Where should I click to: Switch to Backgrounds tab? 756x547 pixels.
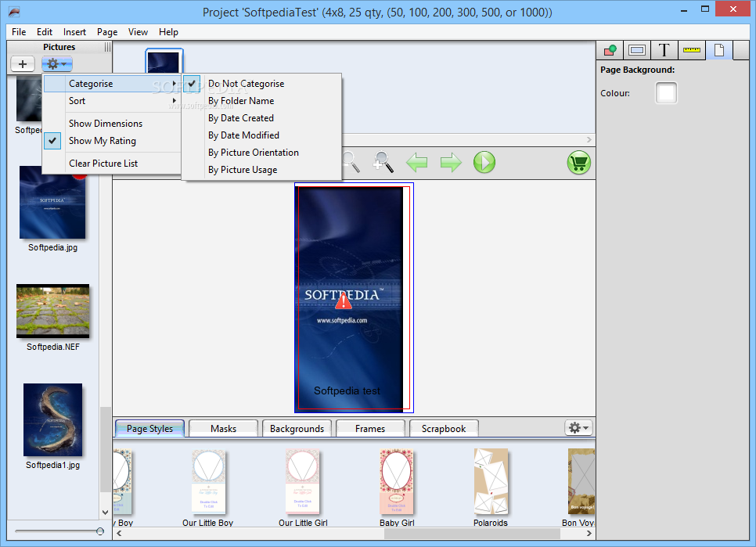click(297, 428)
